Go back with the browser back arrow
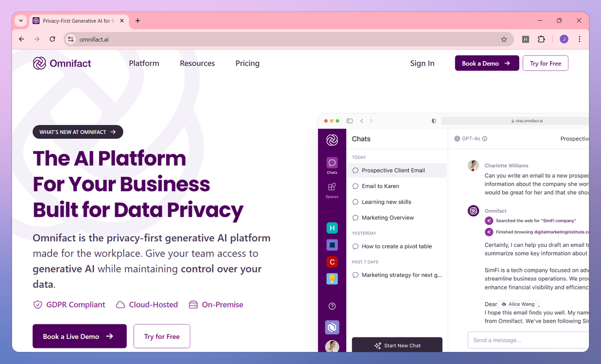Screen dimensions: 601x364 coord(21,39)
